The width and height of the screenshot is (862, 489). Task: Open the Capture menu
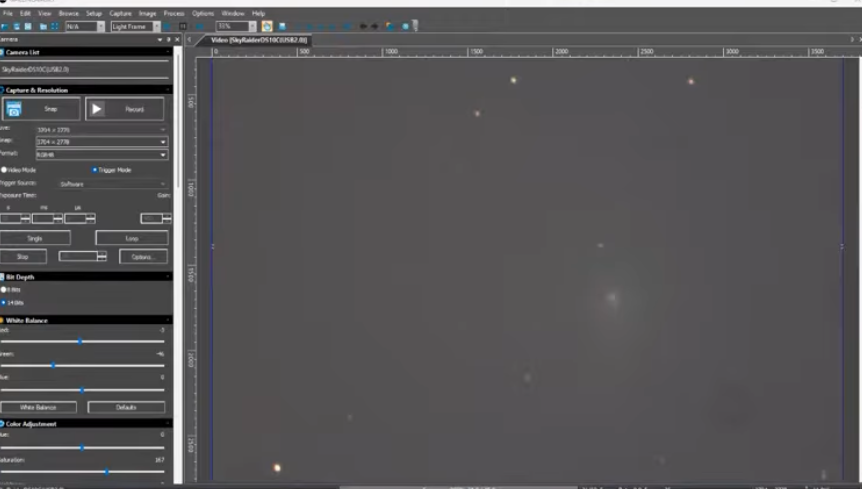pos(120,13)
